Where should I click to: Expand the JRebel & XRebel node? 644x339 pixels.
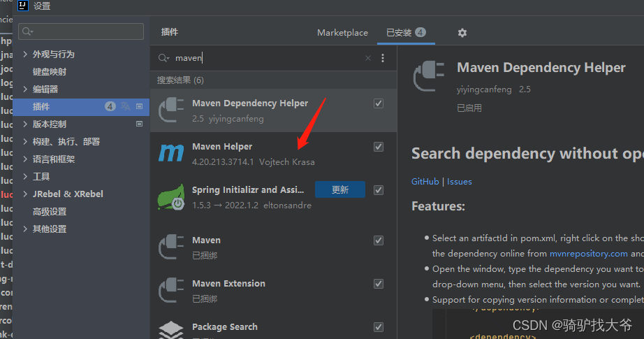coord(25,194)
